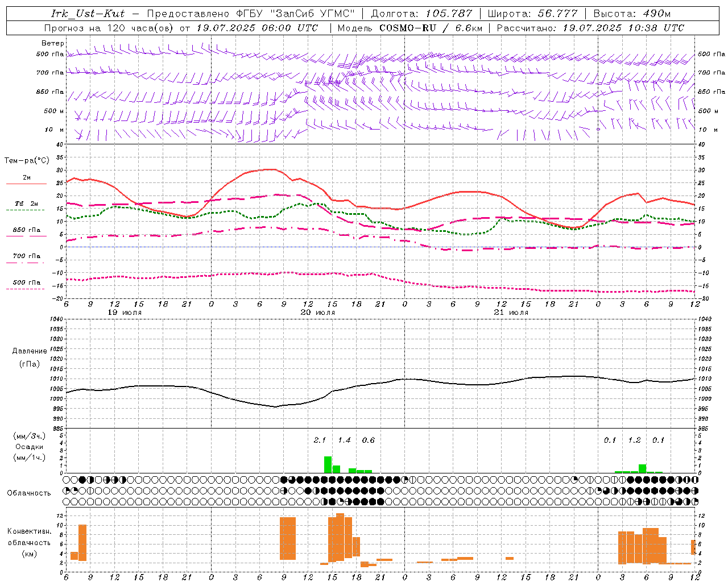This screenshot has width=728, height=582.
Task: Click the 1.4 precipitation total value
Action: tap(344, 440)
